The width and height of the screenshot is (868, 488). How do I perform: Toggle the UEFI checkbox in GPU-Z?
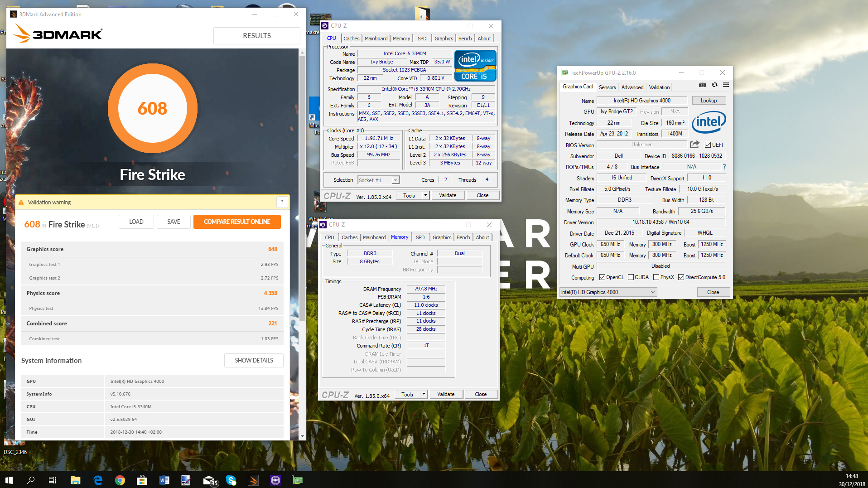click(x=708, y=145)
